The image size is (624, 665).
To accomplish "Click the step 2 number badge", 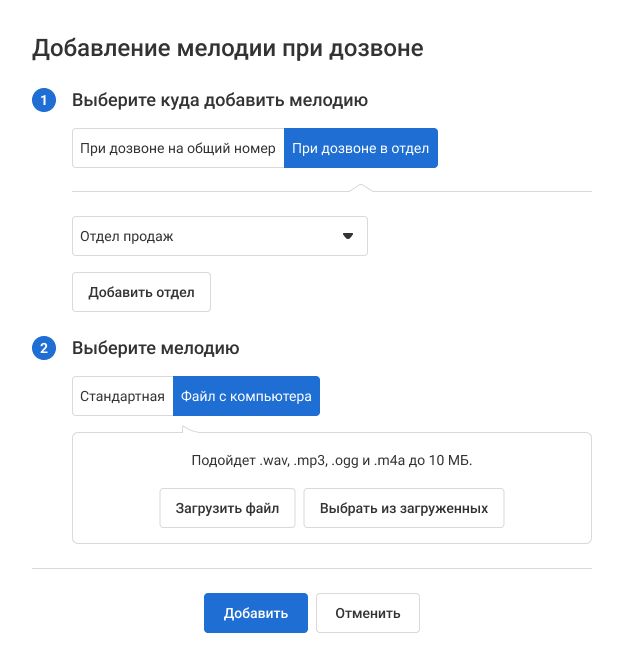I will click(44, 349).
